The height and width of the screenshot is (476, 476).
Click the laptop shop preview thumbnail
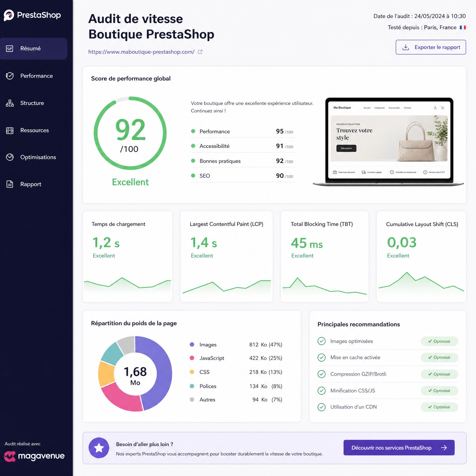tap(389, 142)
